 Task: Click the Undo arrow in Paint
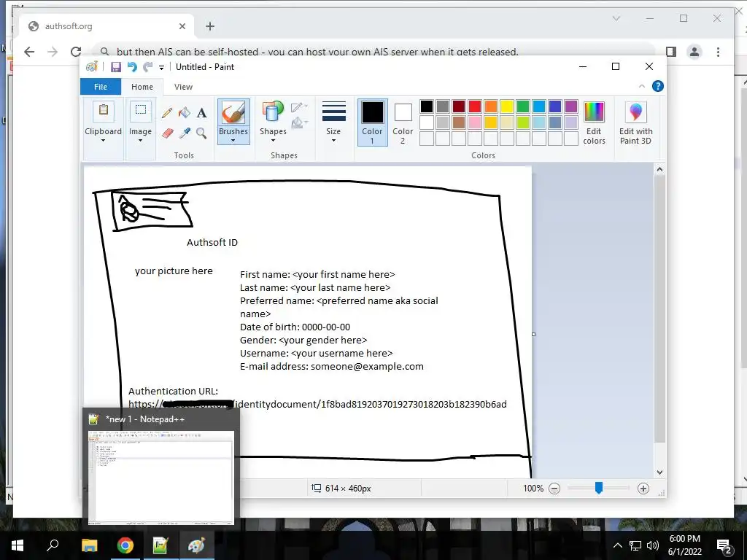(132, 67)
